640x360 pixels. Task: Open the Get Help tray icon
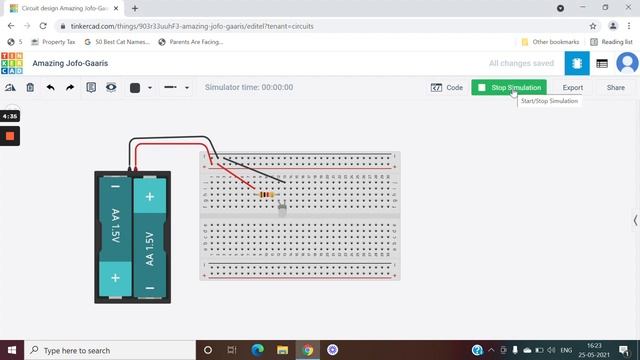pos(477,350)
